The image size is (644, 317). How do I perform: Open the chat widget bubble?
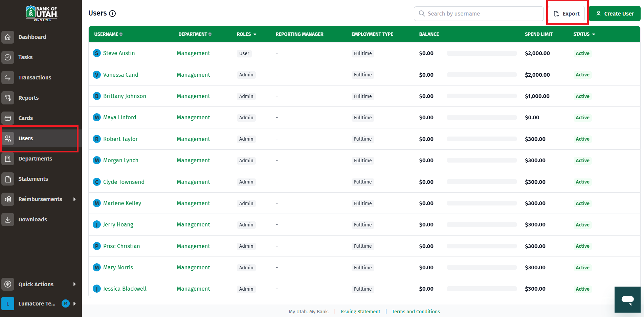627,299
